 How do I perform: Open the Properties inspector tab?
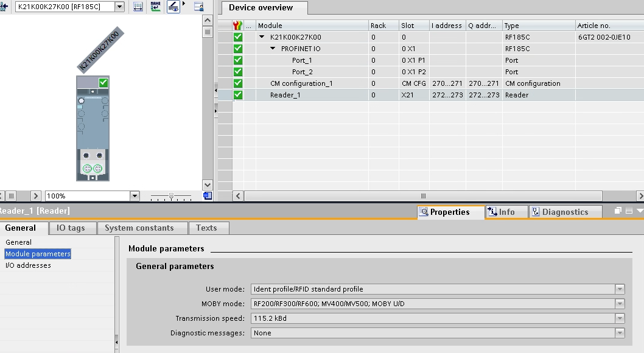tap(450, 212)
